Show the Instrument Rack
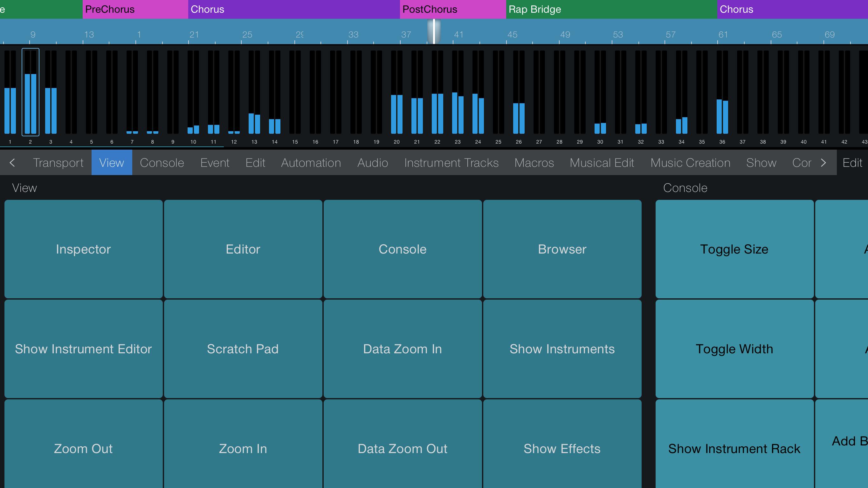 (x=734, y=448)
